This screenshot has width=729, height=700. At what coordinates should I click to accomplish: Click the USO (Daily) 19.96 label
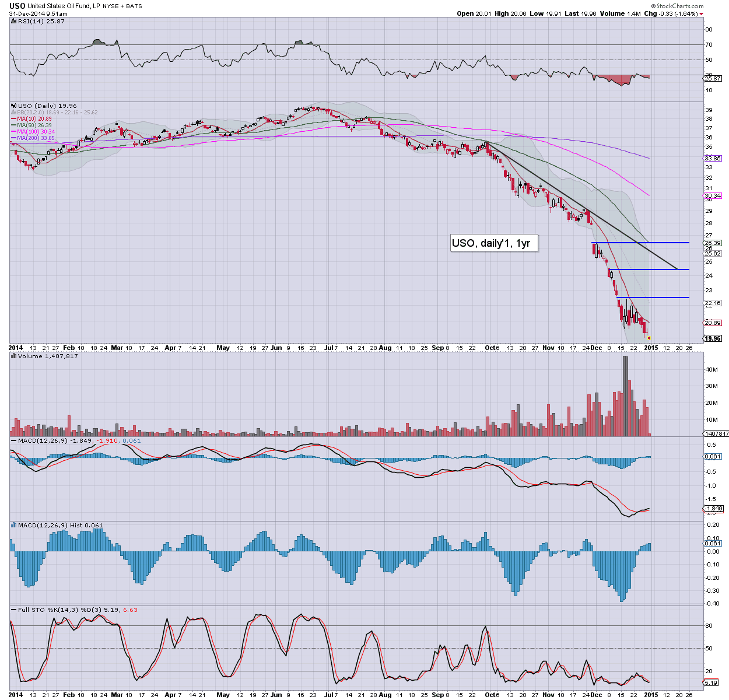click(48, 106)
